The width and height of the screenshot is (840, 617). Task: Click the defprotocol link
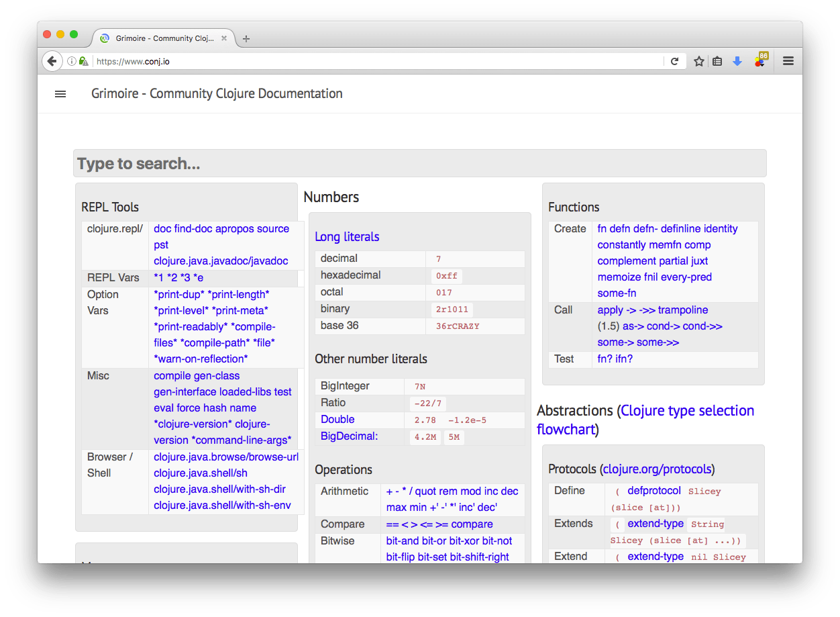pos(654,491)
